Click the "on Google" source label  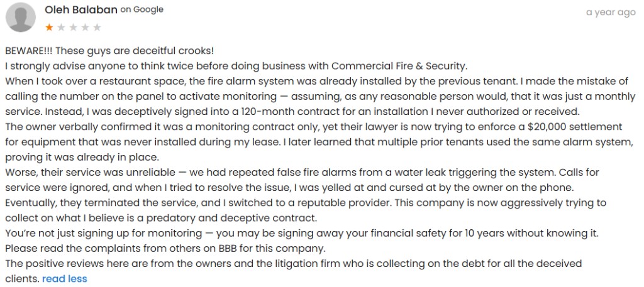(x=142, y=10)
